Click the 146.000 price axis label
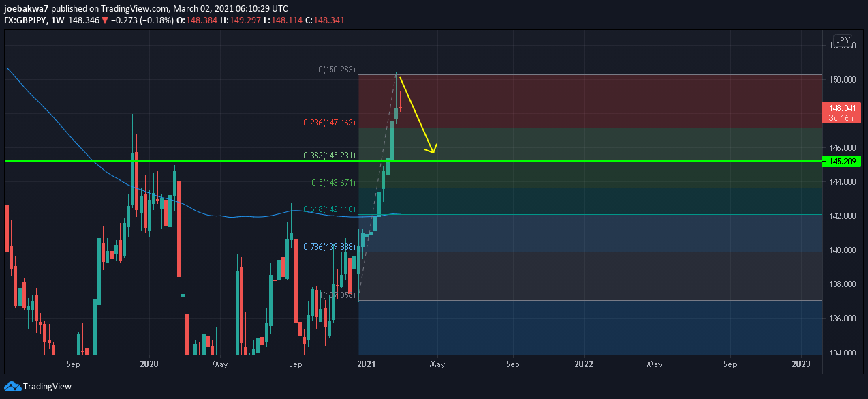 tap(842, 148)
